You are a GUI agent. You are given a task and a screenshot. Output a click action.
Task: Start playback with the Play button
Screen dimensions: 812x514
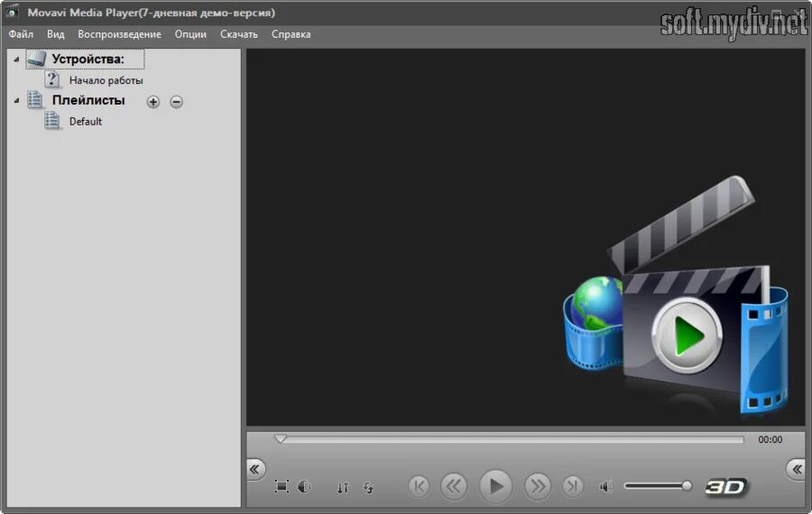pyautogui.click(x=495, y=485)
